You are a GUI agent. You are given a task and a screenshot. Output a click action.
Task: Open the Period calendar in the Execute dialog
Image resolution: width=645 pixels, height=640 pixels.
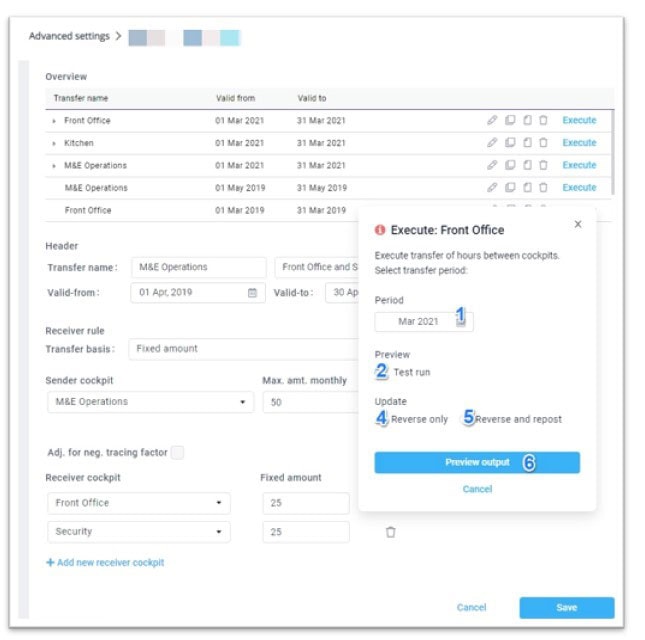click(461, 321)
